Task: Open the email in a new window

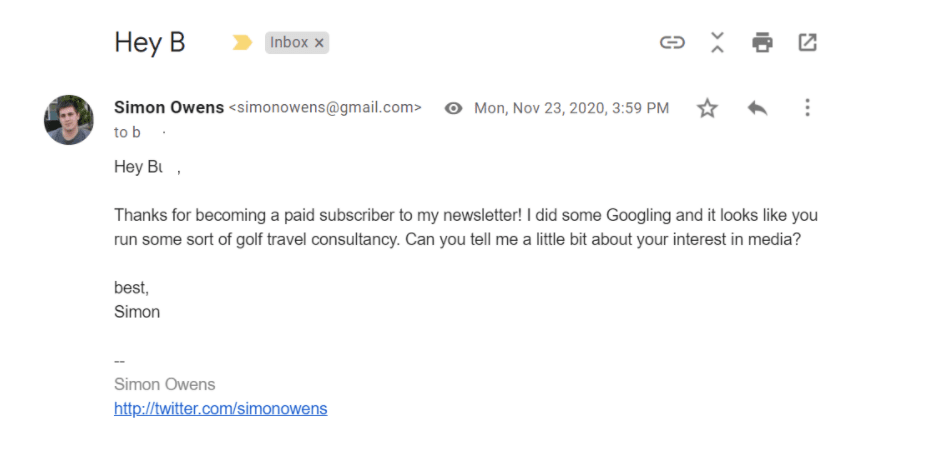Action: pyautogui.click(x=807, y=42)
